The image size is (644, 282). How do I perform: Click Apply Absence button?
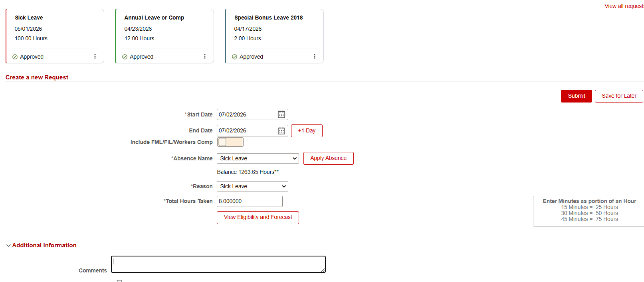pyautogui.click(x=329, y=158)
